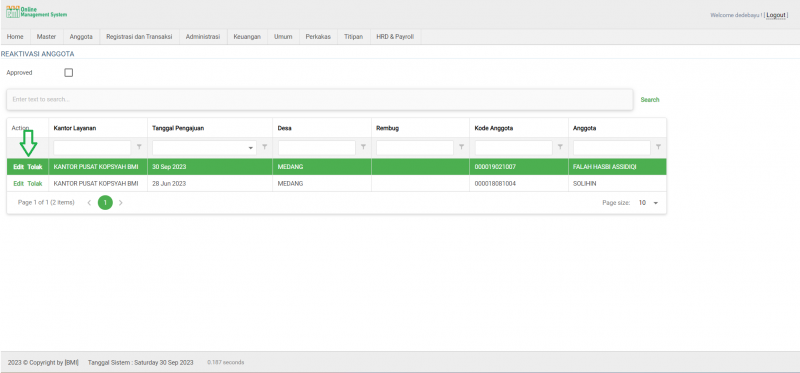This screenshot has height=373, width=800.
Task: Click the Enter text to search field
Action: pos(320,100)
